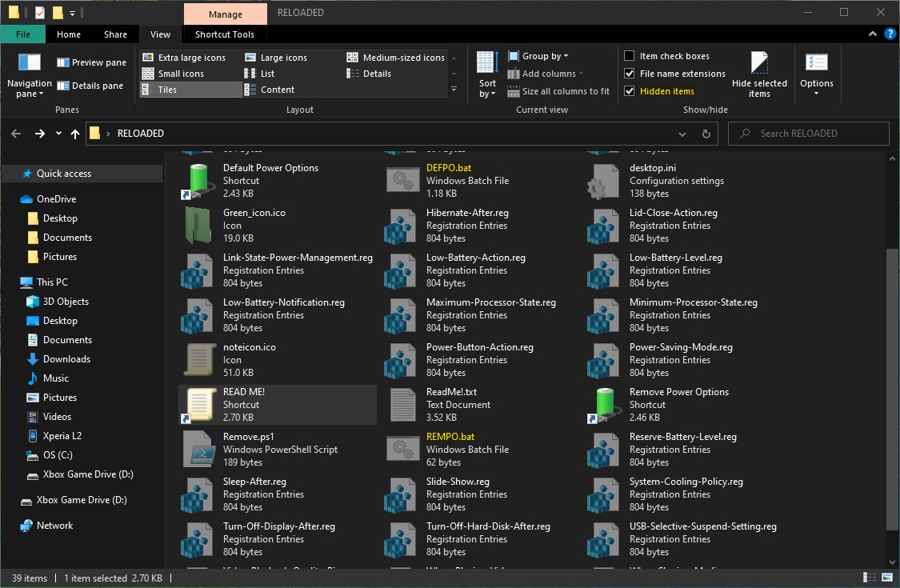Uncheck File name extensions
Viewport: 900px width, 588px height.
(629, 74)
